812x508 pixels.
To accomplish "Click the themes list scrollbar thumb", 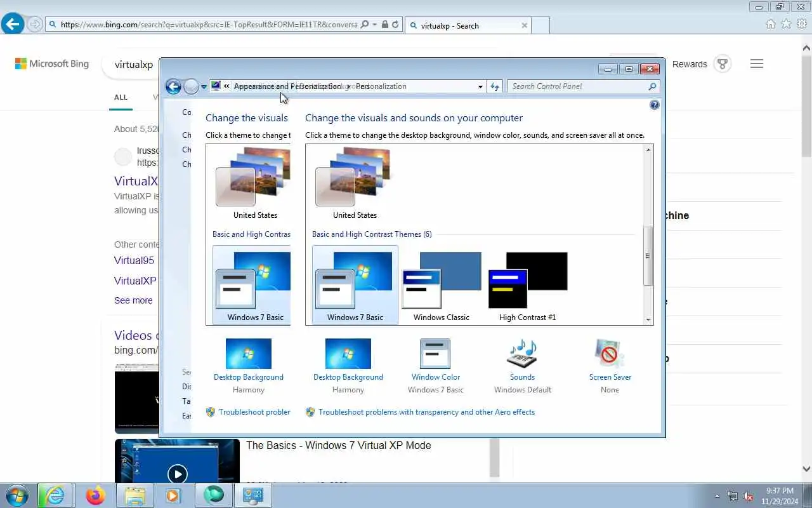I will pyautogui.click(x=648, y=256).
